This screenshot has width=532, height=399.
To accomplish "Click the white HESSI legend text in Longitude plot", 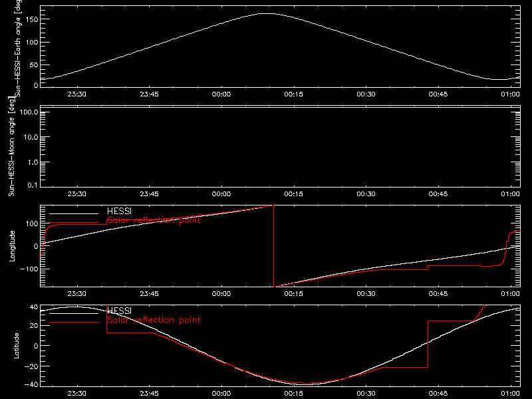I will 119,211.
